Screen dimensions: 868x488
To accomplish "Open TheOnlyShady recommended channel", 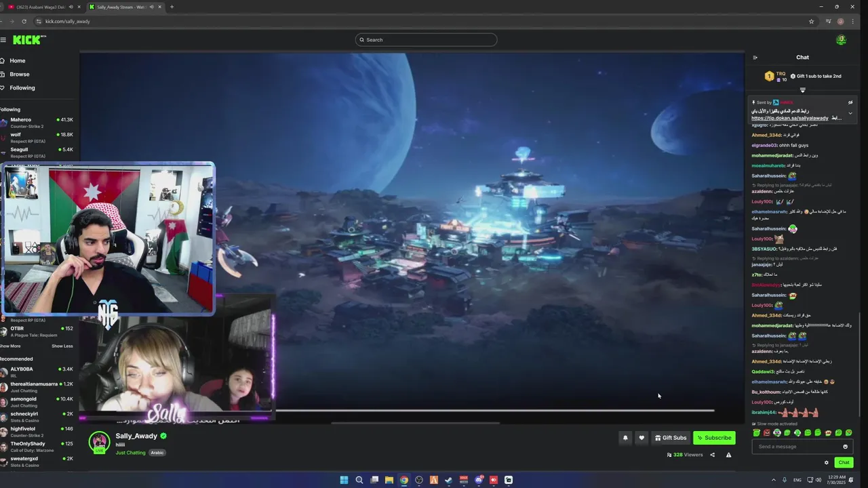I will [x=37, y=447].
